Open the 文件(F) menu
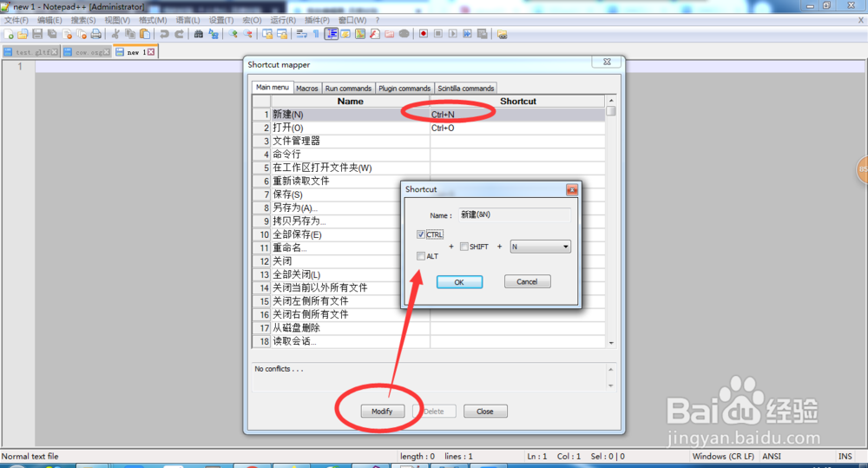The height and width of the screenshot is (468, 868). click(x=16, y=20)
